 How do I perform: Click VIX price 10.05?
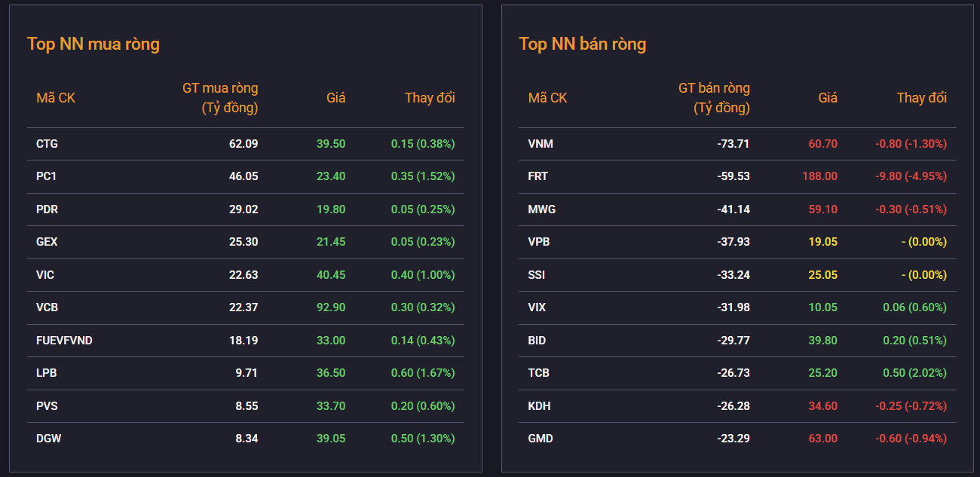(x=823, y=307)
